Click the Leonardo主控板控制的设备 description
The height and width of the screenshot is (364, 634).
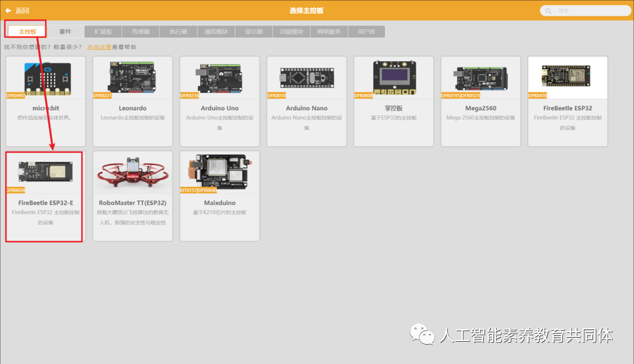click(133, 117)
